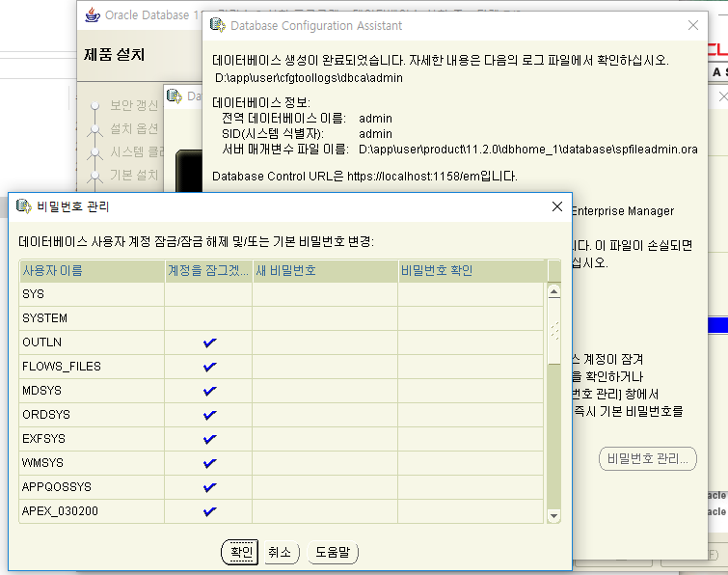Click 새 비밀번호 column header
Screen dimensions: 728x575
(x=325, y=271)
